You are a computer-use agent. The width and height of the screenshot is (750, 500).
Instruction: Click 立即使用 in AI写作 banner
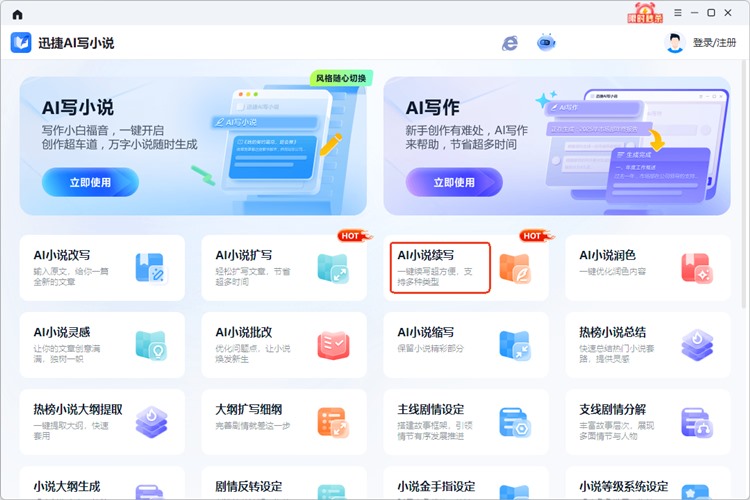pyautogui.click(x=454, y=182)
